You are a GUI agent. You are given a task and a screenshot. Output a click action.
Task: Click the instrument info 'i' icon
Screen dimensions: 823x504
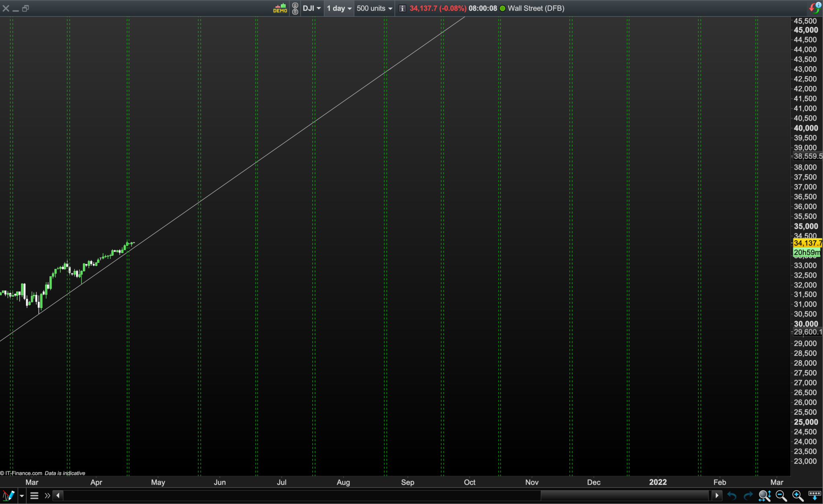pyautogui.click(x=402, y=8)
